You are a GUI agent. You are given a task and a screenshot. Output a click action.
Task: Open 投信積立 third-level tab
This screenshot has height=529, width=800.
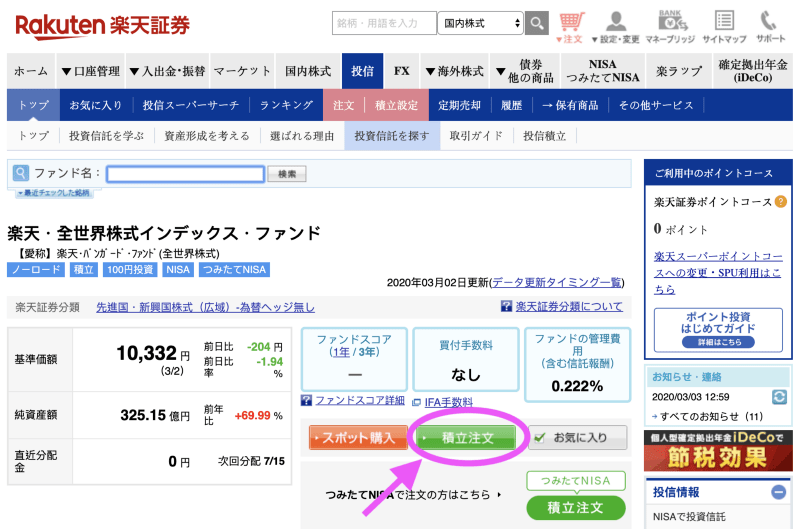coord(545,136)
